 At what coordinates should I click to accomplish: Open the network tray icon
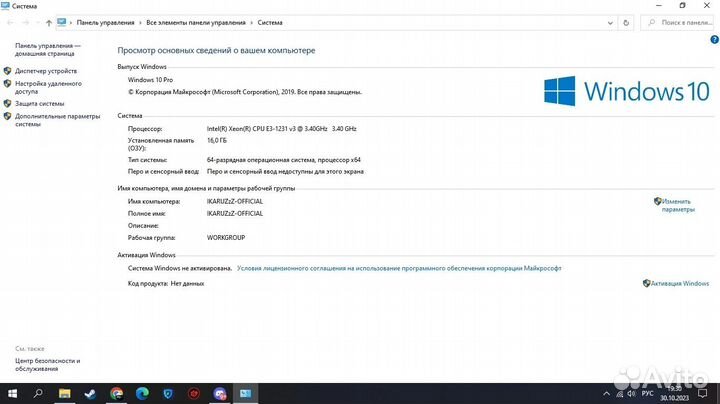620,394
